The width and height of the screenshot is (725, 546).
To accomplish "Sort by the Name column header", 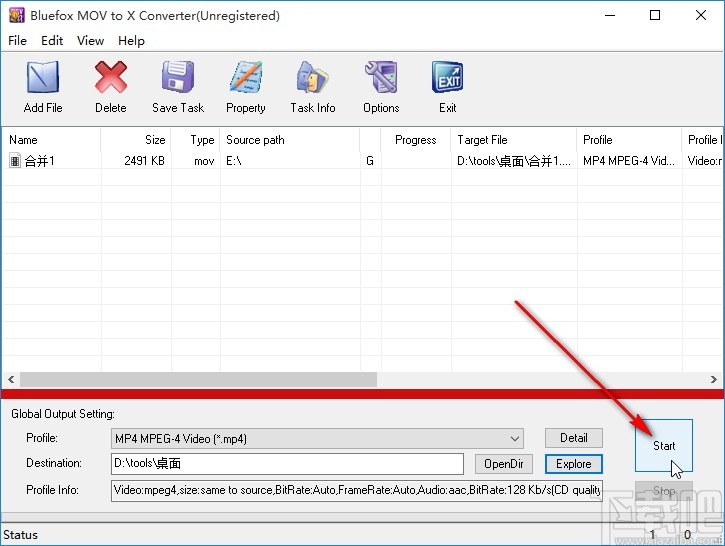I will click(51, 140).
